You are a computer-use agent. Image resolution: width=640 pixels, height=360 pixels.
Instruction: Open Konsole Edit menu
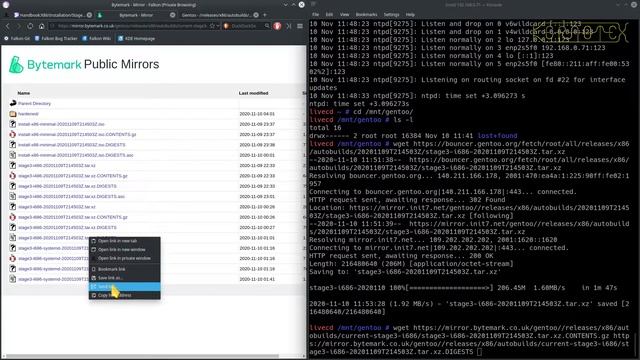coord(329,14)
